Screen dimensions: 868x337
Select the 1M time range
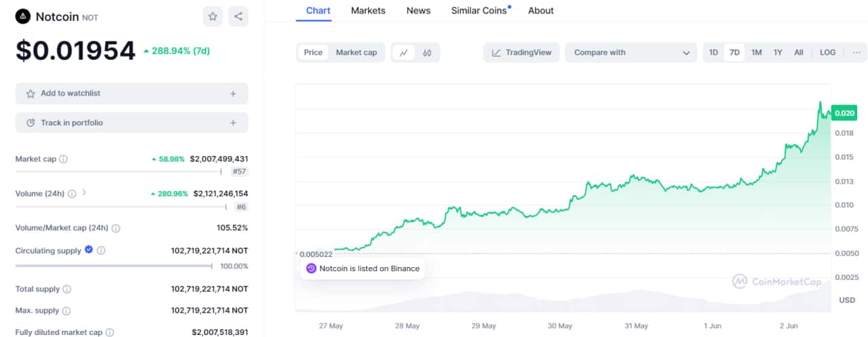[x=756, y=52]
